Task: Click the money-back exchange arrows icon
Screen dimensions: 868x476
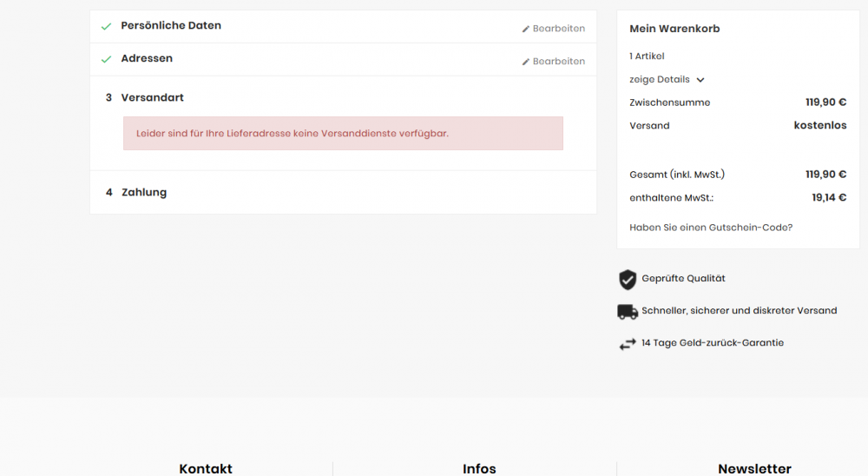Action: coord(628,344)
